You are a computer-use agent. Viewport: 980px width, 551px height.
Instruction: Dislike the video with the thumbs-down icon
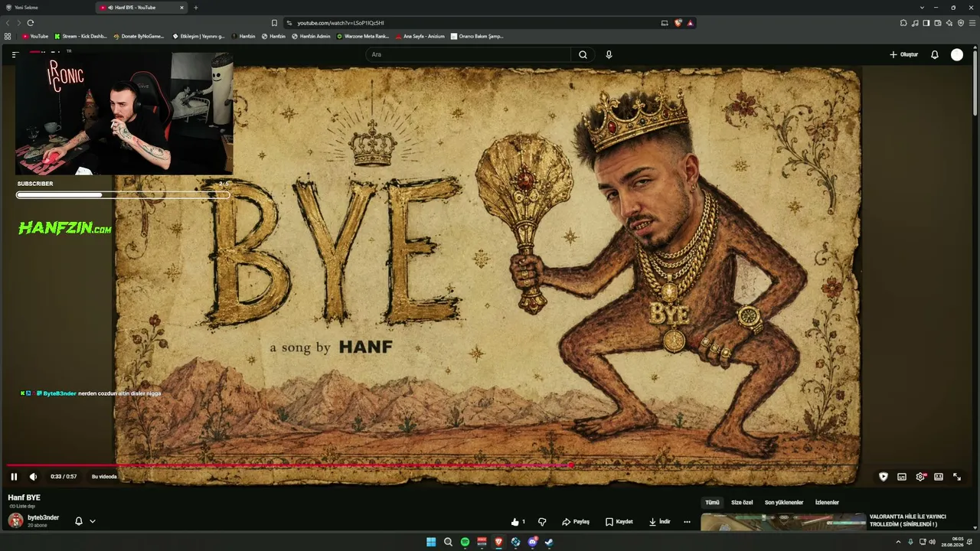[x=542, y=522]
